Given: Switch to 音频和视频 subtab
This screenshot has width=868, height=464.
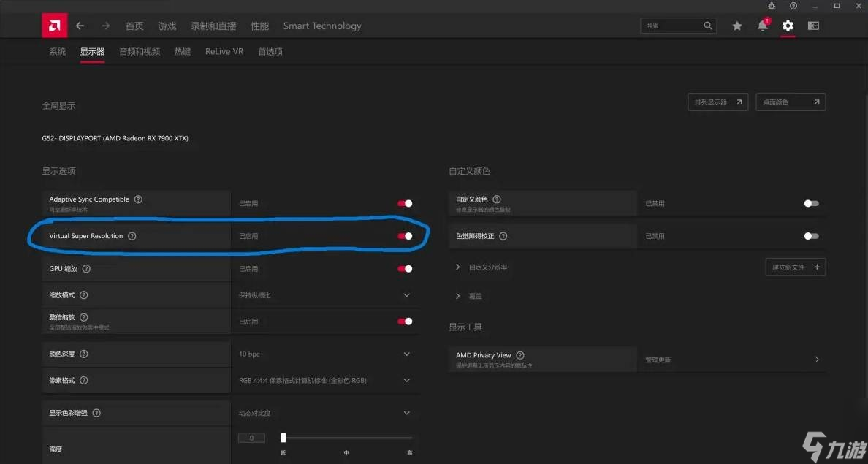Looking at the screenshot, I should coord(140,51).
